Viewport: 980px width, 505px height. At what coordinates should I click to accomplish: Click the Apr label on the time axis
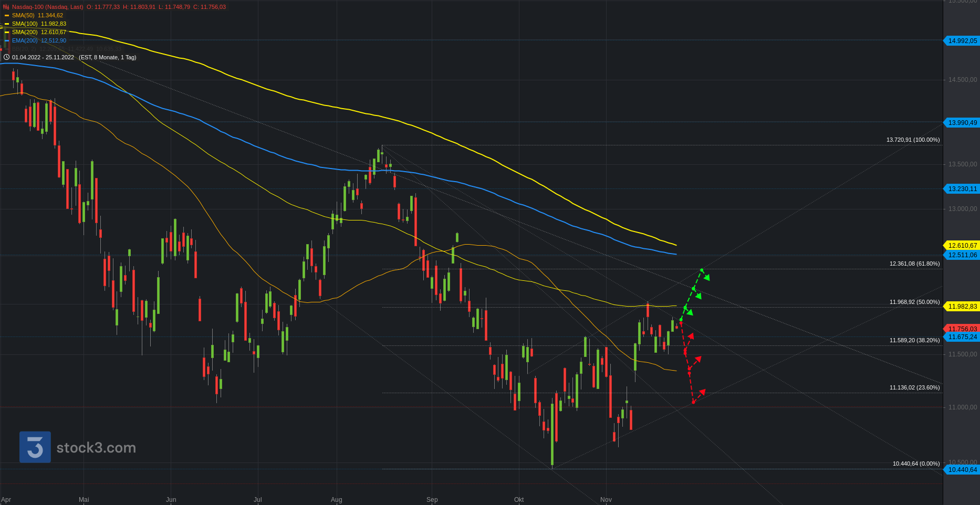tap(6, 500)
